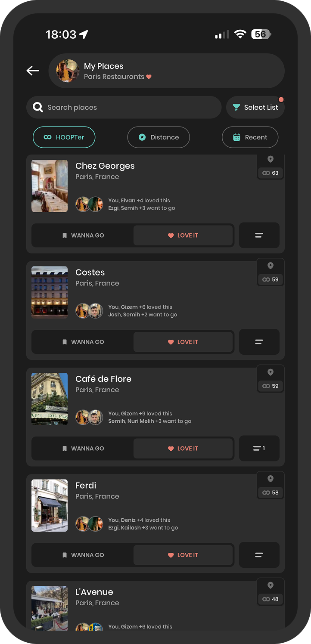This screenshot has height=644, width=311.
Task: Tap the list icon on Ferdi card
Action: click(x=259, y=555)
